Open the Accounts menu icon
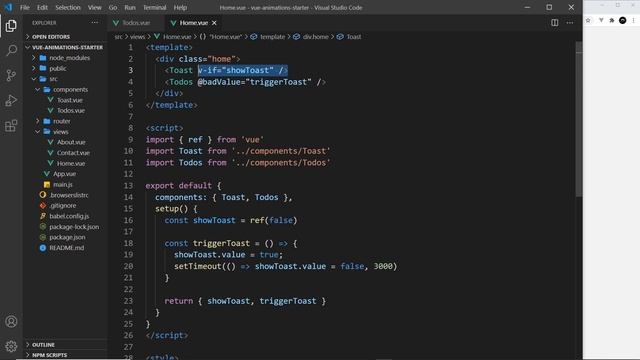This screenshot has width=640, height=360. coord(11,322)
